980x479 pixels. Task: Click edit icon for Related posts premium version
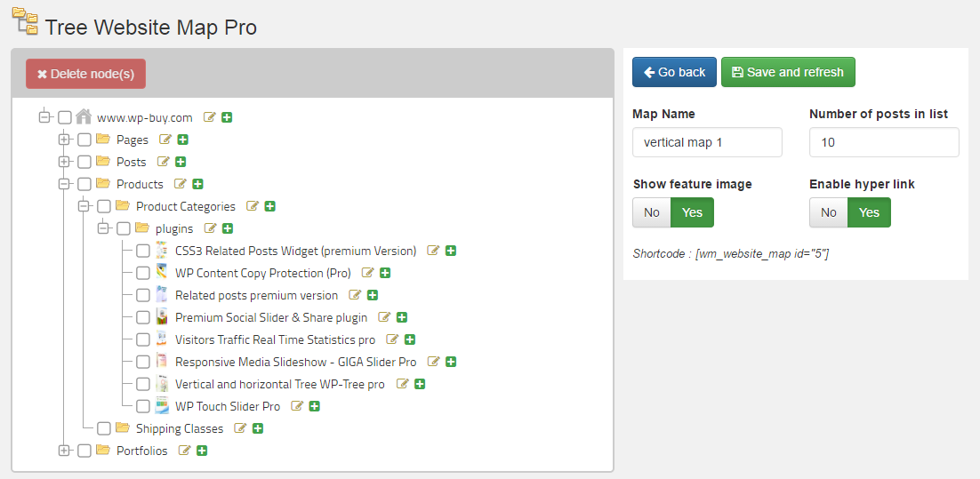(355, 295)
